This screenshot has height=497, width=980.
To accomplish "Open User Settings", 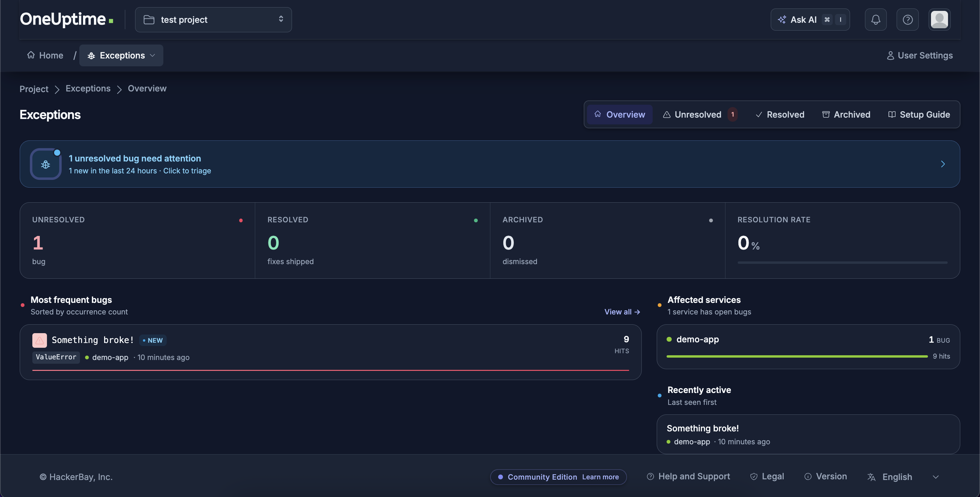I will coord(919,55).
